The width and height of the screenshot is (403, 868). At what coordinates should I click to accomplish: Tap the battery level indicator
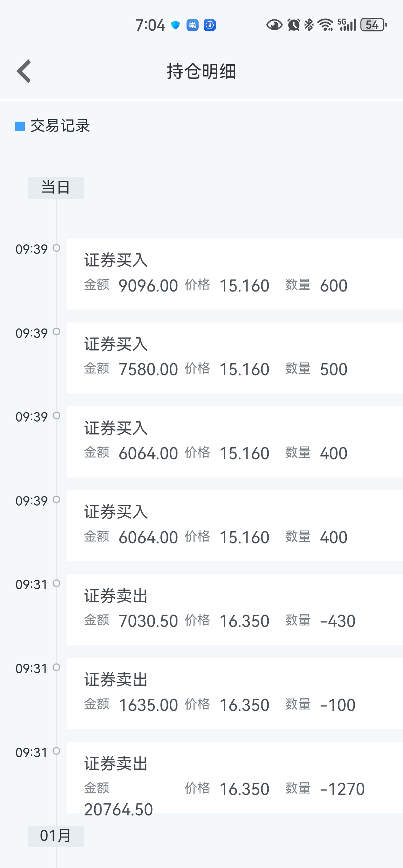[x=373, y=25]
